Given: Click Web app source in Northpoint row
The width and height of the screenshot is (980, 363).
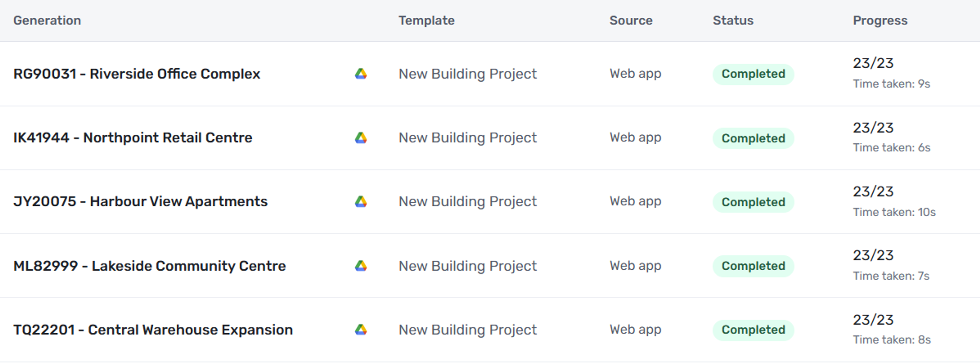Looking at the screenshot, I should tap(635, 137).
